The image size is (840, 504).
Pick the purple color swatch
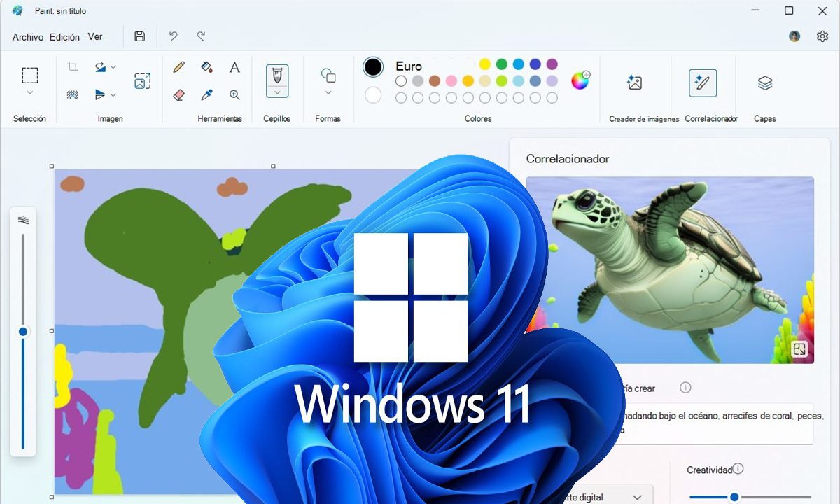(x=552, y=64)
